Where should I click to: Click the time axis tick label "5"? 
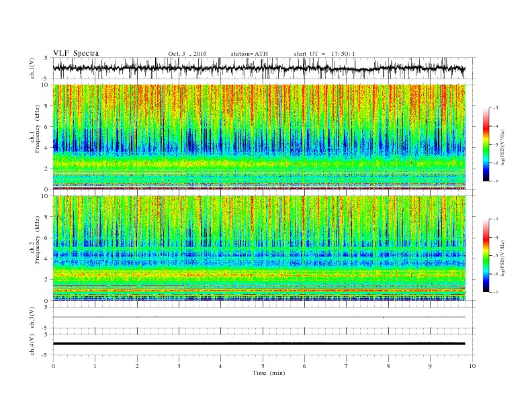pyautogui.click(x=263, y=366)
